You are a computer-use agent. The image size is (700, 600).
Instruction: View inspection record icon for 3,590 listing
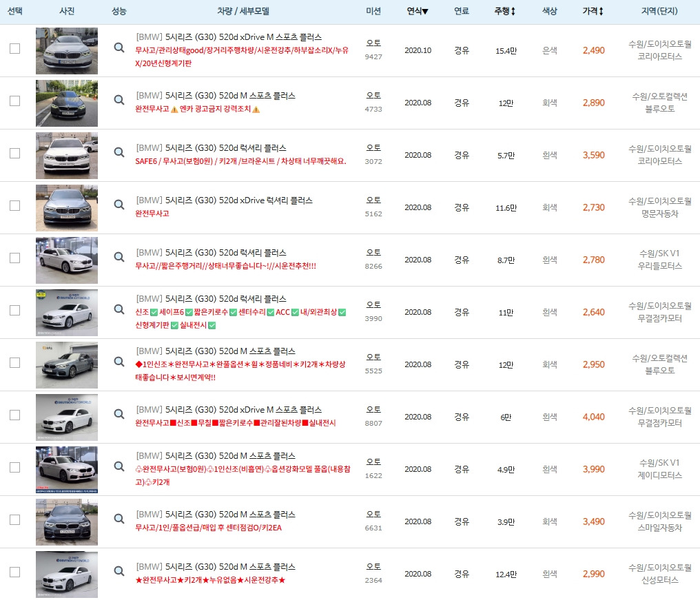coord(119,152)
